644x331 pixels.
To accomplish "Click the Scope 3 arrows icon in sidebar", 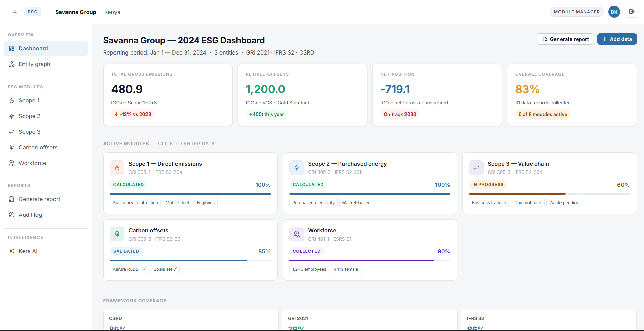I will (x=12, y=132).
